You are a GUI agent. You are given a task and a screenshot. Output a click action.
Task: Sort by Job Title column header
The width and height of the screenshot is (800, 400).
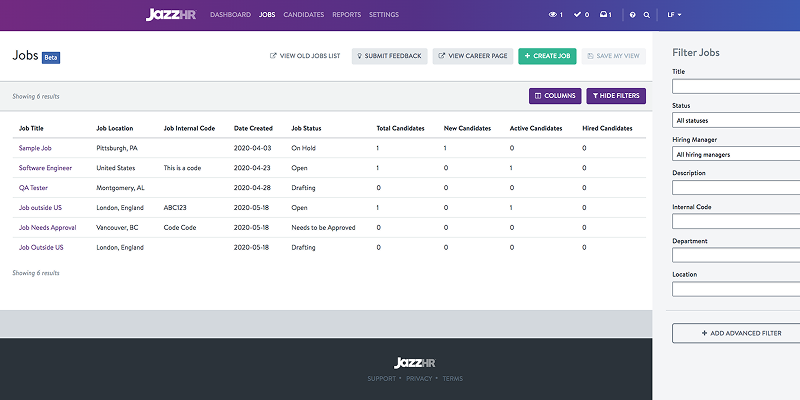pos(31,129)
